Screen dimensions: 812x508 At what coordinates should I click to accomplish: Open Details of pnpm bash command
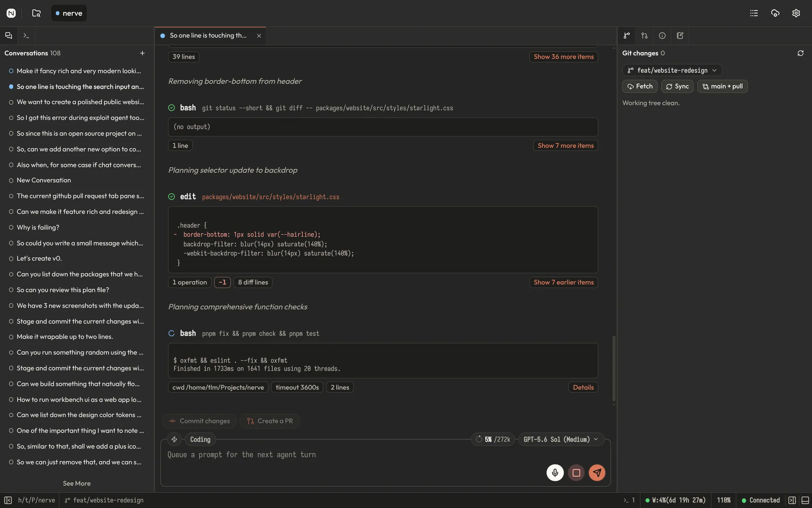pyautogui.click(x=583, y=387)
